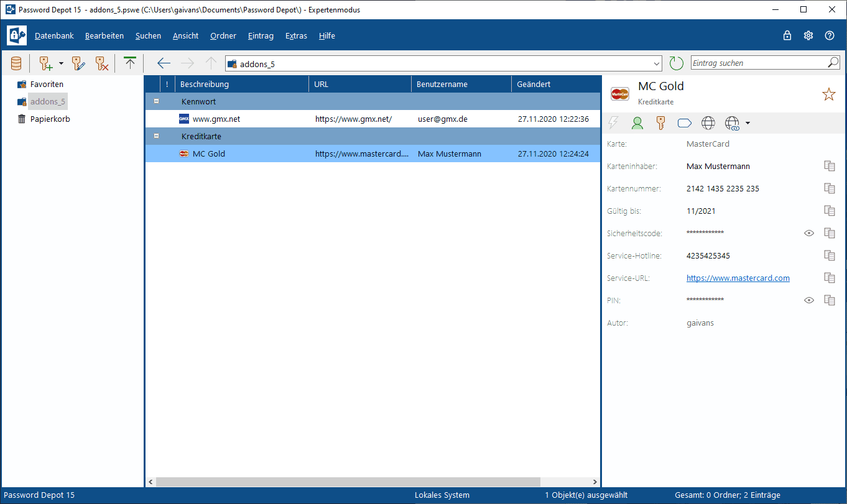Open the Ordner menu
847x504 pixels.
[x=223, y=36]
